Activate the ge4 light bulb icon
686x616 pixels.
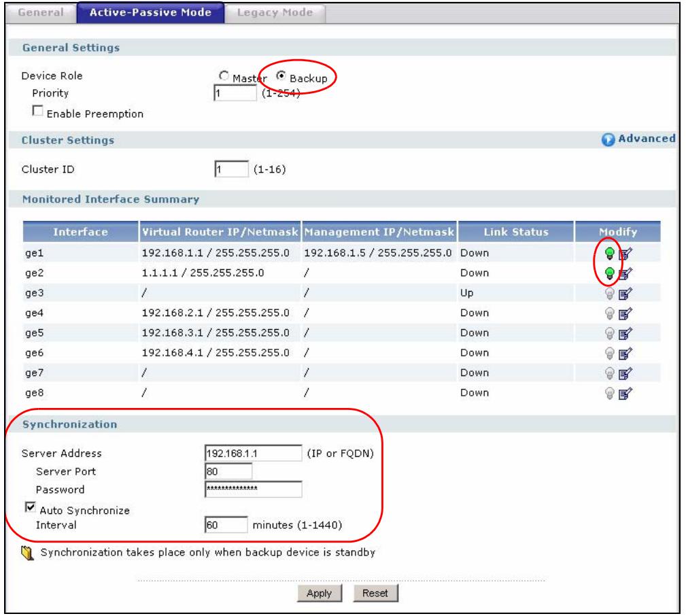[x=609, y=313]
